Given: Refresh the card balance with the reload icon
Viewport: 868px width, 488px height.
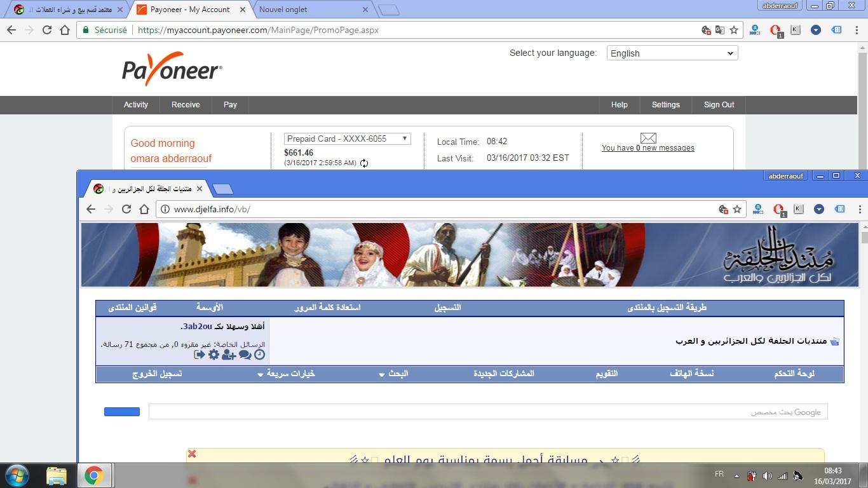Looking at the screenshot, I should 364,163.
